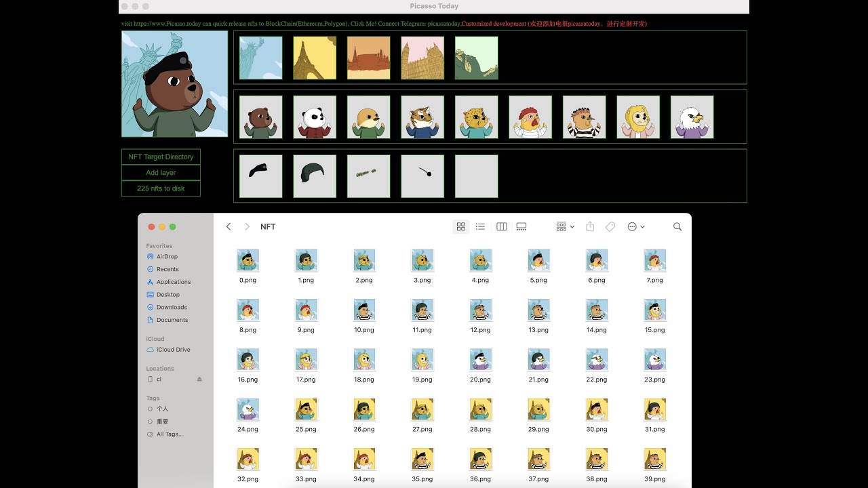Image resolution: width=868 pixels, height=488 pixels.
Task: Switch Finder to list view
Action: click(480, 226)
